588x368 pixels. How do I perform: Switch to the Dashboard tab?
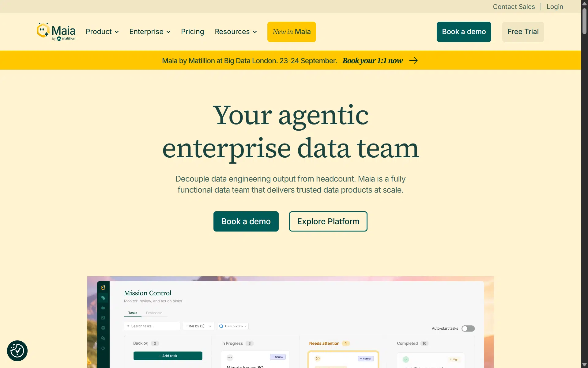[x=154, y=313]
